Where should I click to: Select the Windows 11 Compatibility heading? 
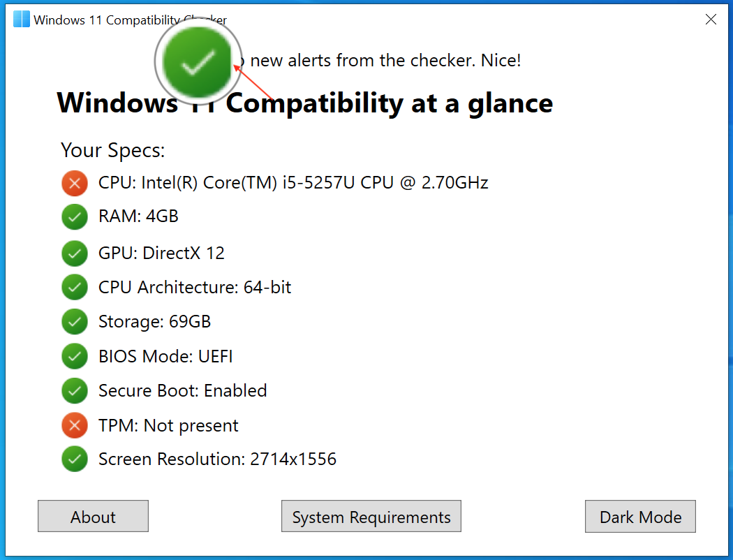(x=305, y=103)
